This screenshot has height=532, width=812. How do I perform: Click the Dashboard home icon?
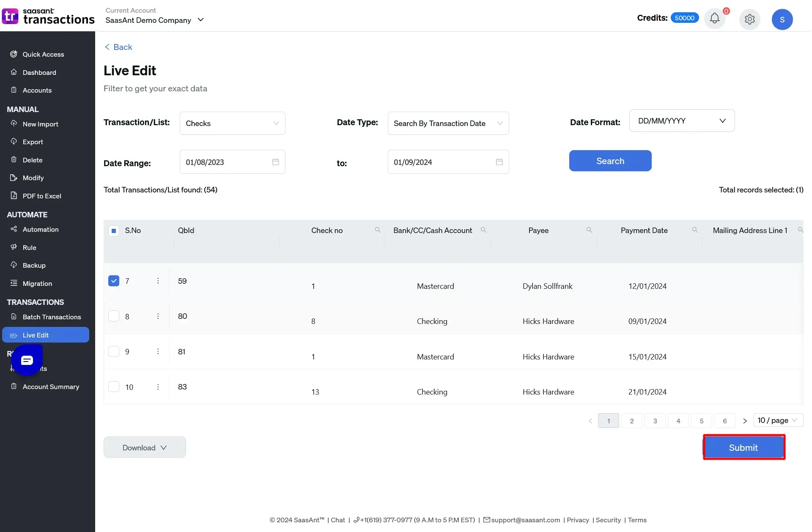[14, 72]
